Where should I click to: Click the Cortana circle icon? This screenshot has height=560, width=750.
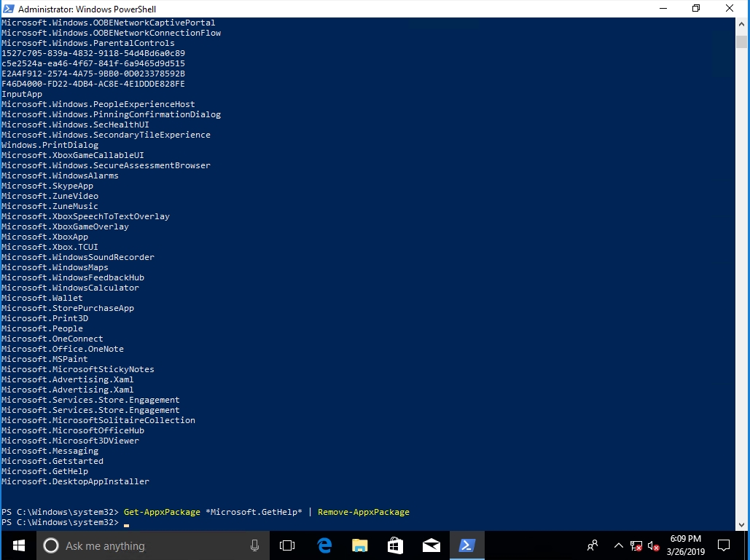[x=51, y=545]
